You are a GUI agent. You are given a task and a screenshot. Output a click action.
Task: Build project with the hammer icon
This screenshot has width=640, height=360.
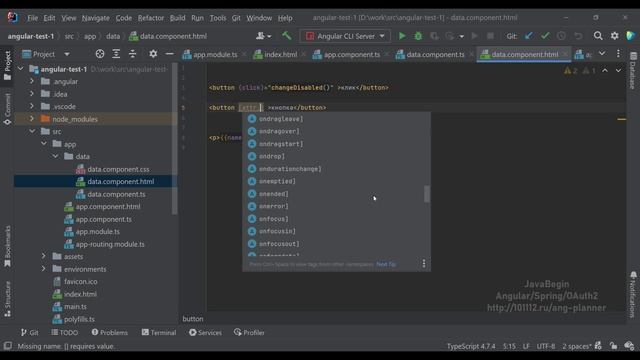click(x=287, y=36)
